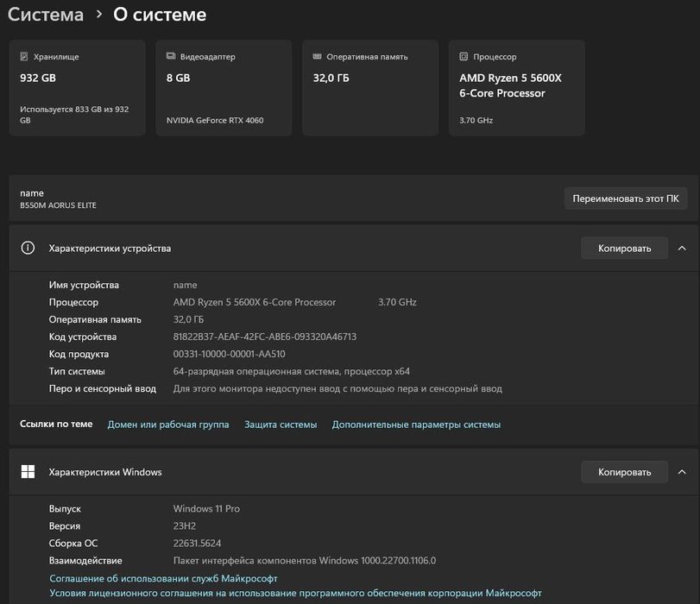This screenshot has height=604, width=700.
Task: Click the 32,0 ГБ value in specifications list
Action: coord(188,319)
